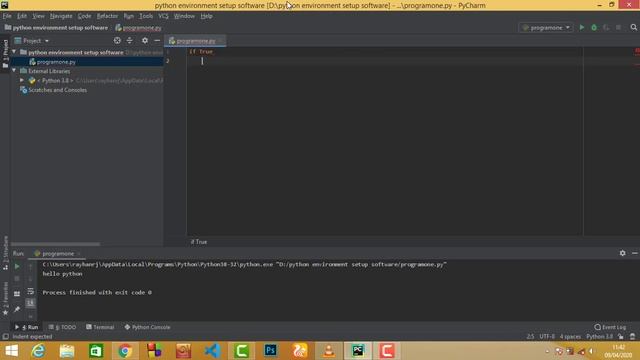Show hidden system tray icons arrow
This screenshot has width=640, height=360.
[x=547, y=351]
